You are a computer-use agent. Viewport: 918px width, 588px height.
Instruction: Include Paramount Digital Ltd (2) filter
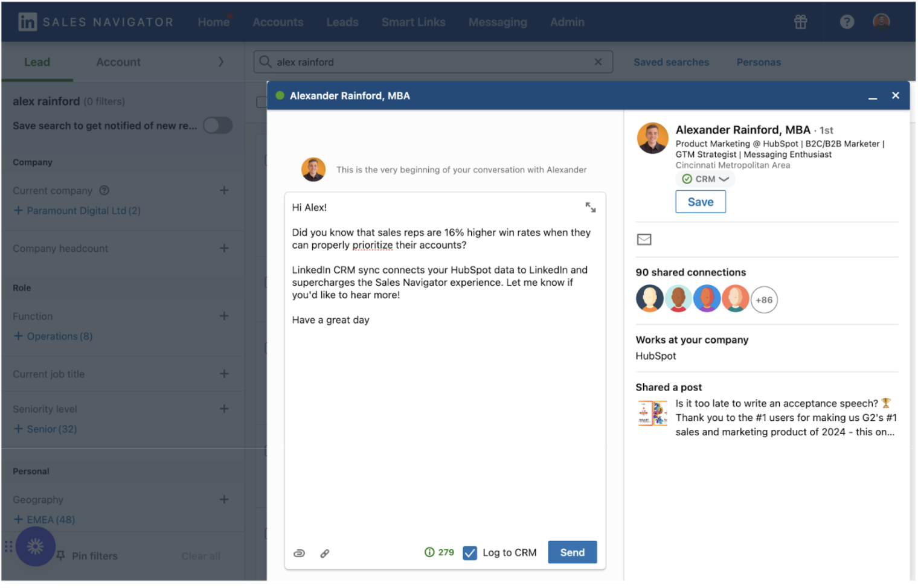pyautogui.click(x=77, y=211)
